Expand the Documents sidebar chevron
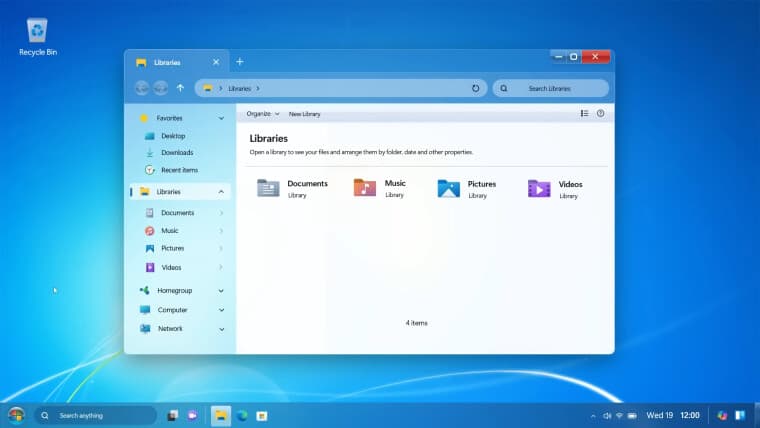Viewport: 760px width, 428px height. [221, 213]
